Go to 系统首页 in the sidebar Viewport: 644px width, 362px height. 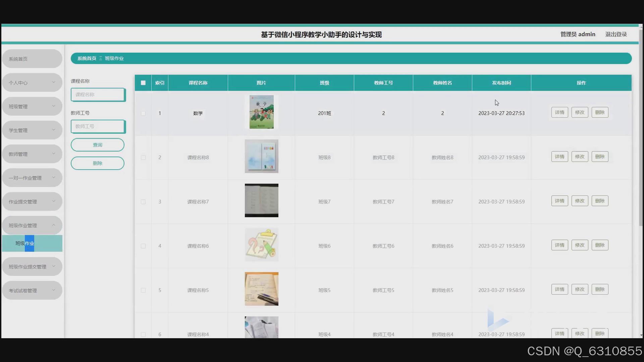pyautogui.click(x=32, y=59)
